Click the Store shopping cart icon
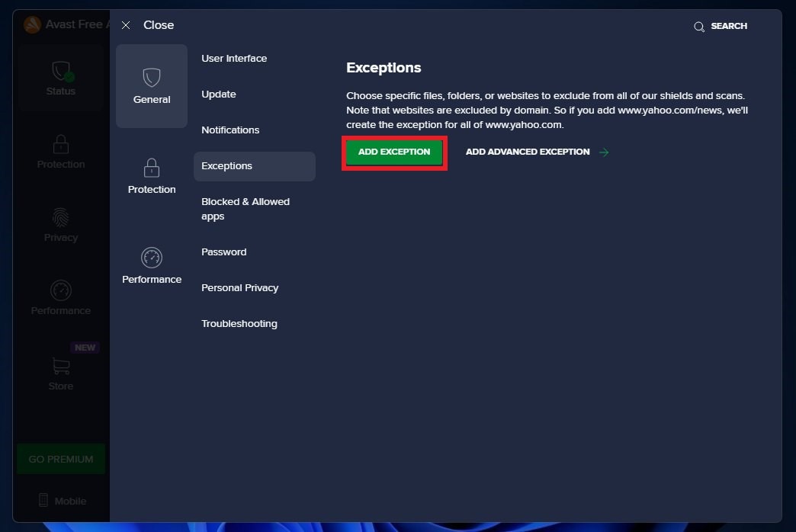This screenshot has height=532, width=796. point(61,366)
